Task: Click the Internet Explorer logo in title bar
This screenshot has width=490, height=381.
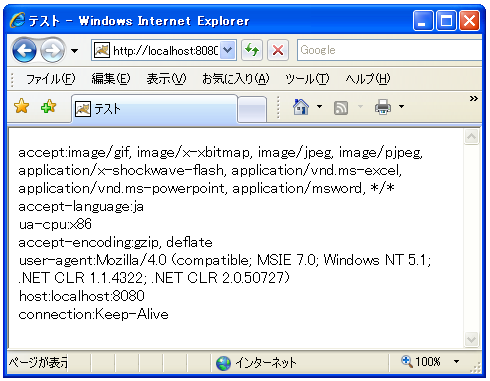Action: click(x=17, y=20)
